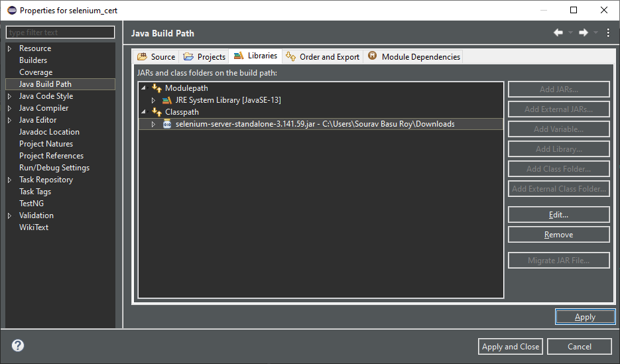
Task: Select the Classpath row label
Action: (182, 112)
